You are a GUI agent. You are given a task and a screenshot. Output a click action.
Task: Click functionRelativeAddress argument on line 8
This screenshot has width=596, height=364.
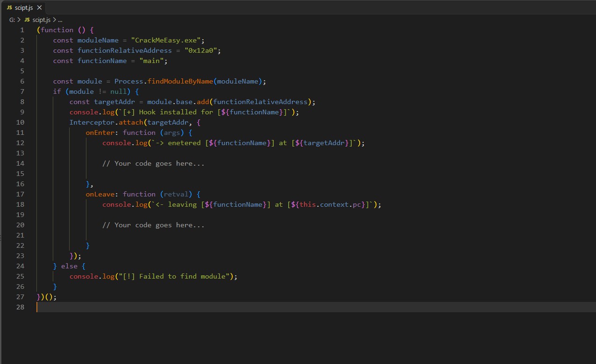pyautogui.click(x=260, y=102)
